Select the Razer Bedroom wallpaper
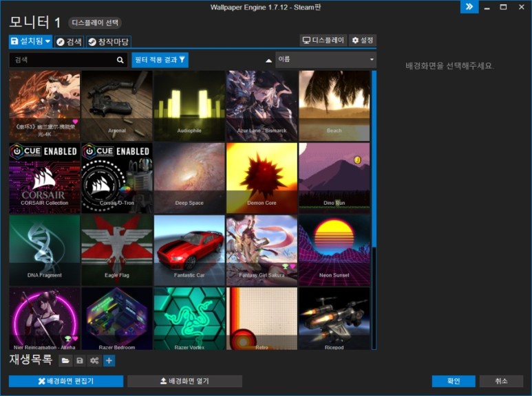Image resolution: width=532 pixels, height=396 pixels. pos(117,319)
